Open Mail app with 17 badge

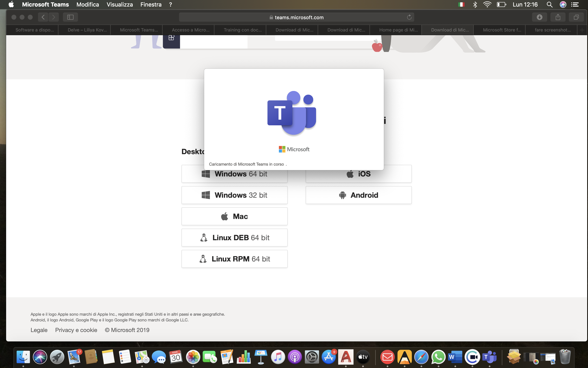coord(74,357)
